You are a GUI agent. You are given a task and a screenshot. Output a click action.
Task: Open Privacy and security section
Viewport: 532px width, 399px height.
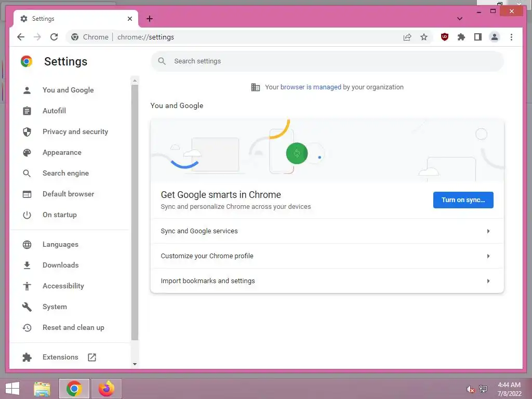(75, 131)
